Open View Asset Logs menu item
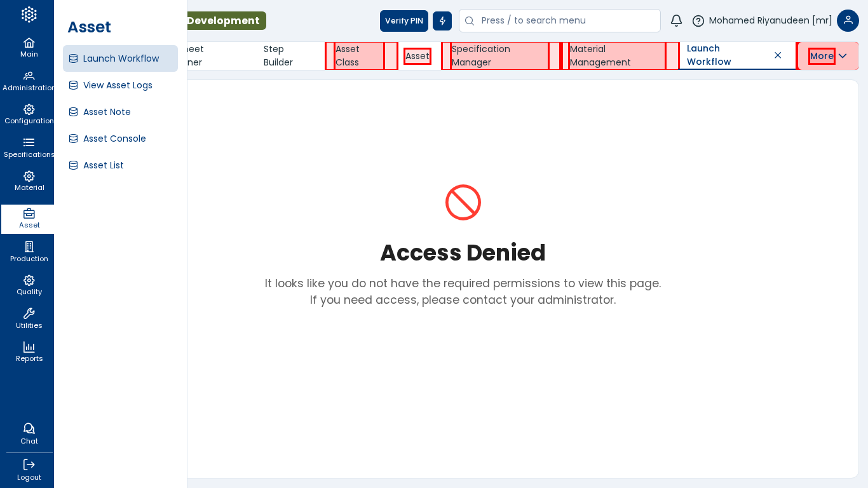This screenshot has height=488, width=868. (118, 85)
